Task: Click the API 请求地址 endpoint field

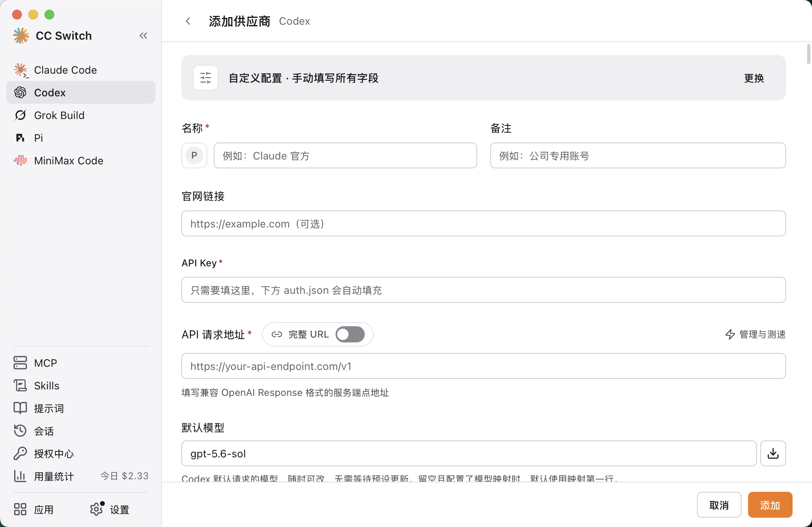Action: point(484,366)
